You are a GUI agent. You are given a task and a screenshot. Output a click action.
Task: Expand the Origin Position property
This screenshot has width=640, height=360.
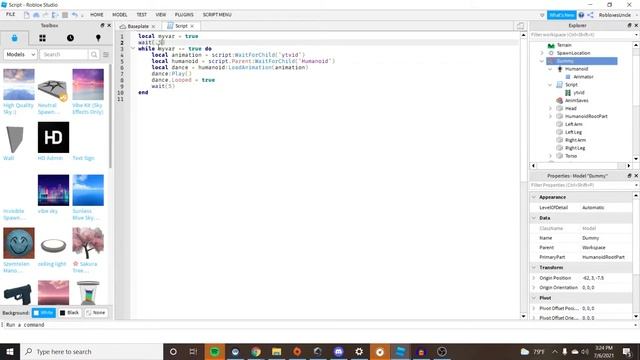[534, 278]
